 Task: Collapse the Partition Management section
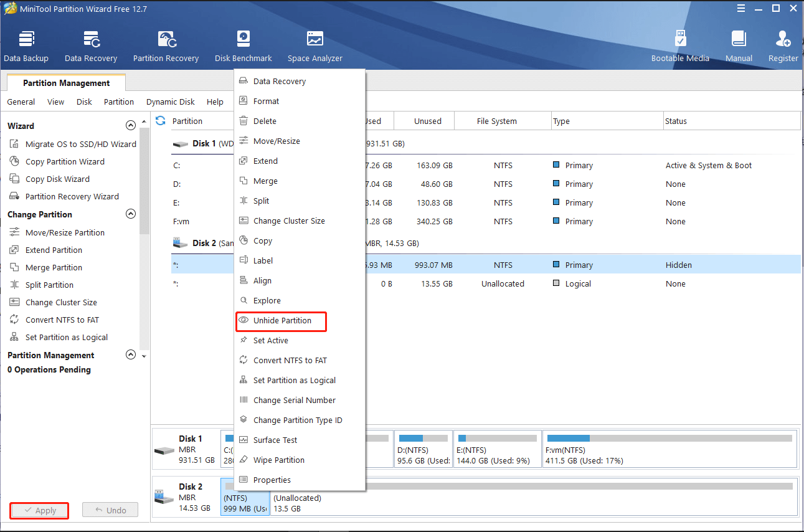(x=131, y=354)
